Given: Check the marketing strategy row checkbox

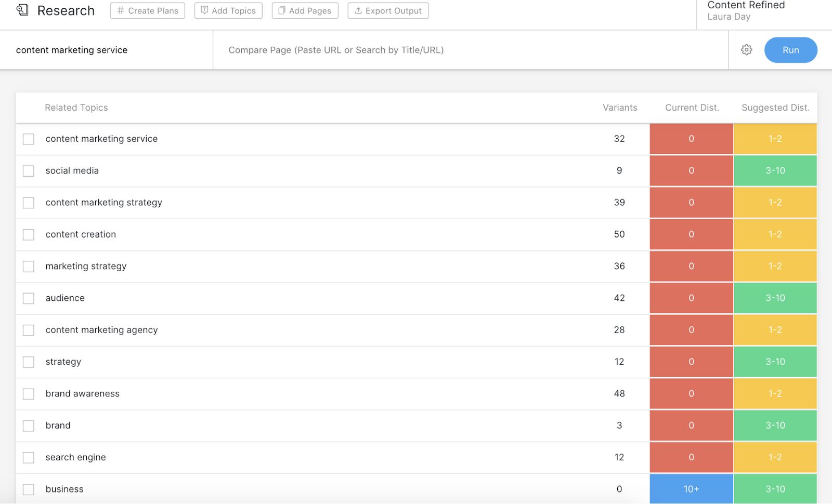Looking at the screenshot, I should click(x=29, y=267).
